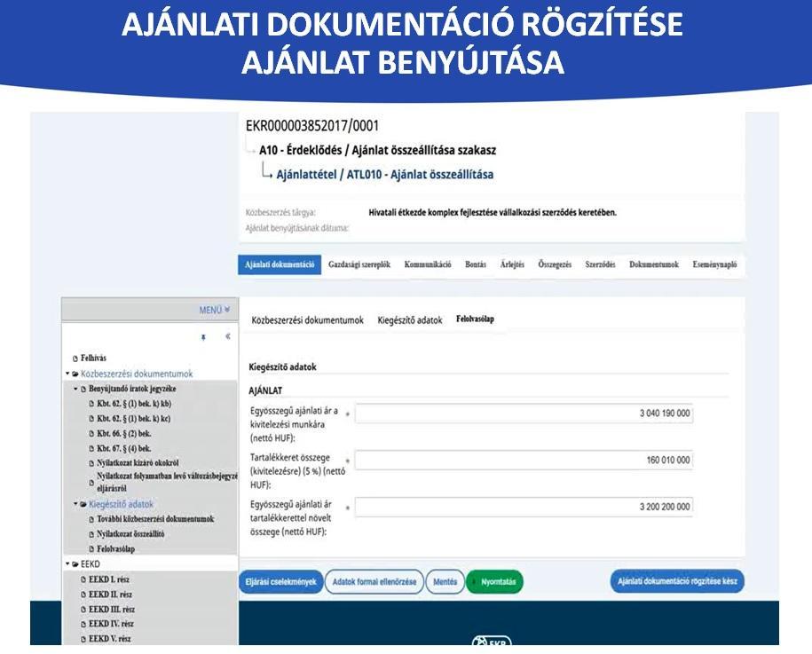Click the EKR000003852017/0001 procedure identifier

pos(312,126)
